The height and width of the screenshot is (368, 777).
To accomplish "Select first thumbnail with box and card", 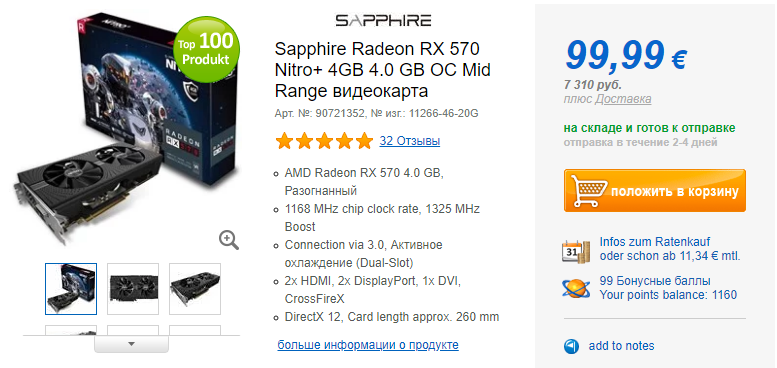I will [71, 289].
